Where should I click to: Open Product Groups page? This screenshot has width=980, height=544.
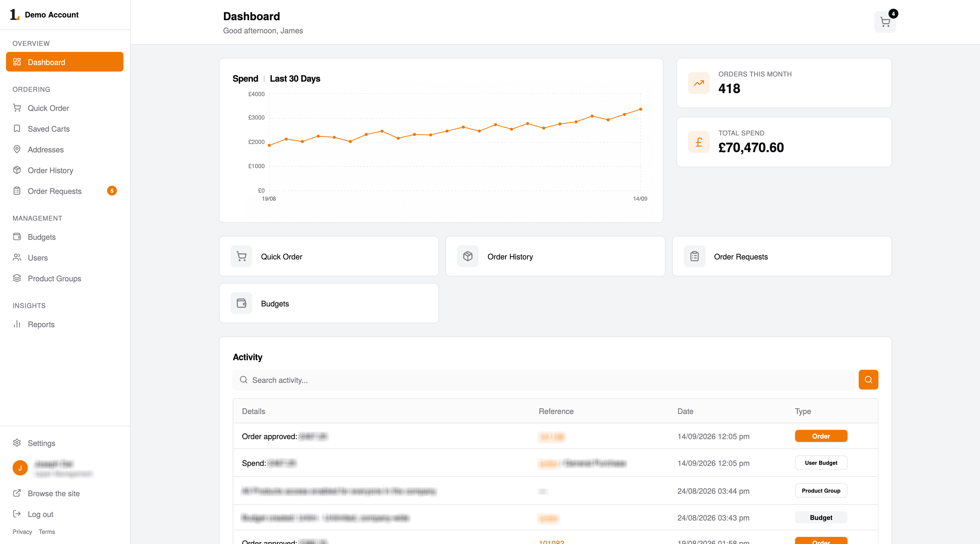(x=54, y=278)
